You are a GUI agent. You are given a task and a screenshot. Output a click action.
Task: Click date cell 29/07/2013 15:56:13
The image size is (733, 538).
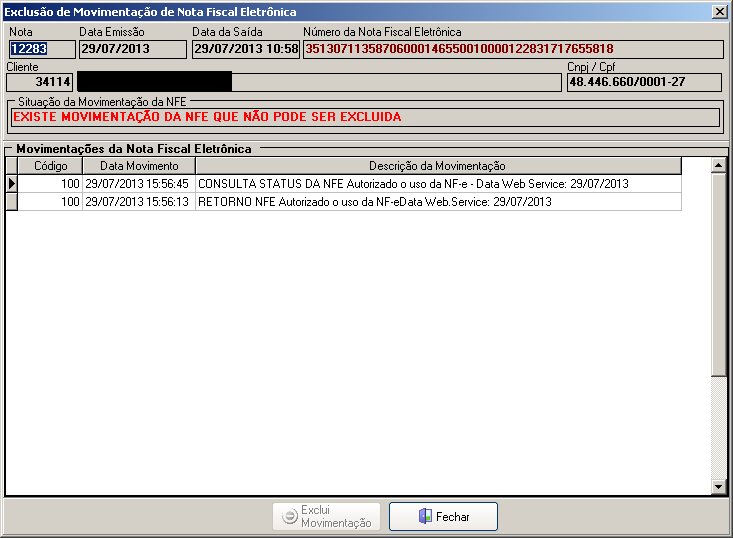tap(139, 202)
